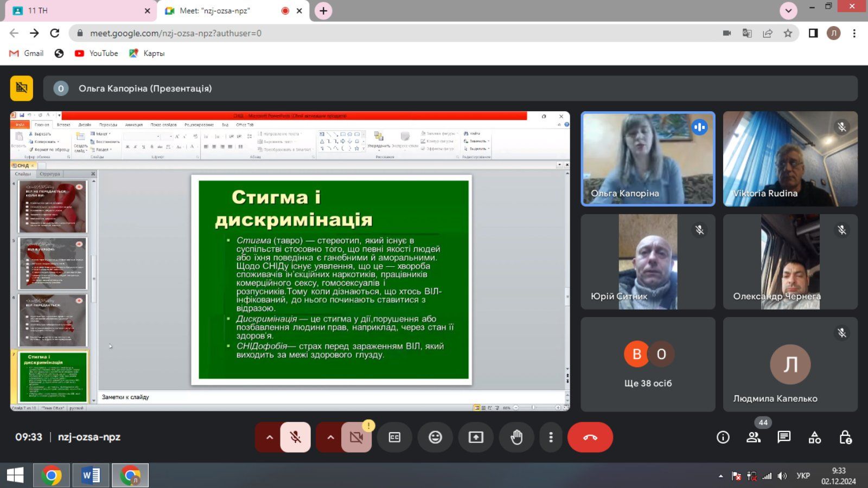Open meeting details info icon
This screenshot has width=868, height=488.
[x=723, y=437]
